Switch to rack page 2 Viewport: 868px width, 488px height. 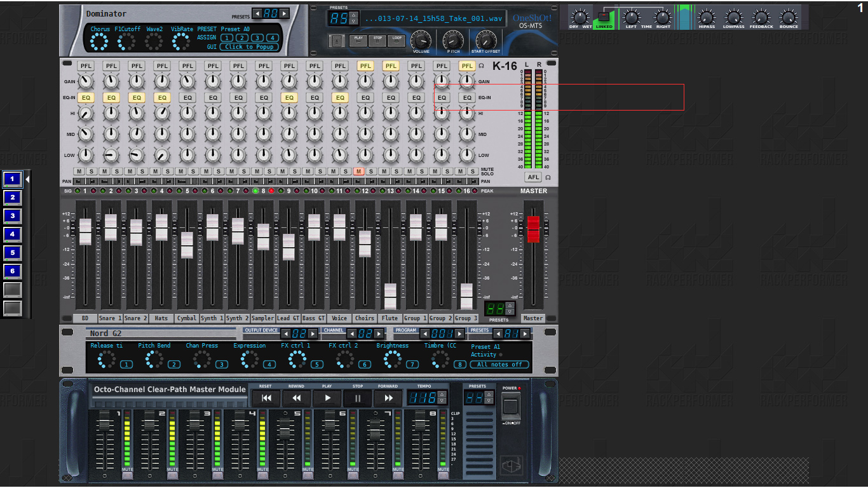(12, 198)
